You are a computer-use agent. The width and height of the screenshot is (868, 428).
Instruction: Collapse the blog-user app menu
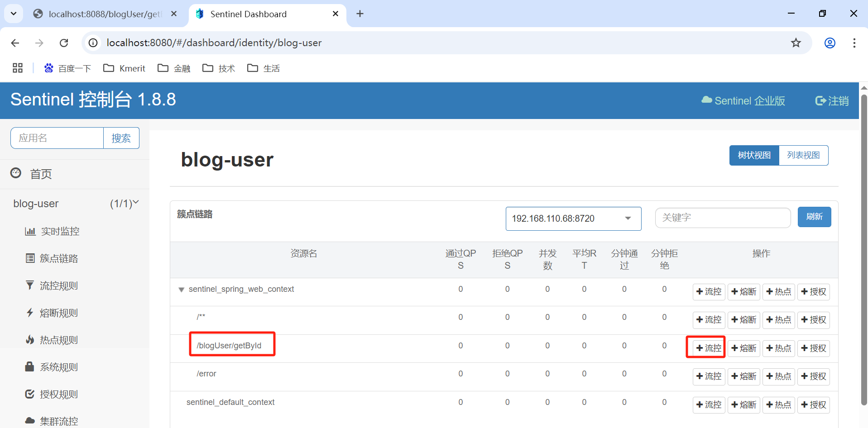[75, 204]
